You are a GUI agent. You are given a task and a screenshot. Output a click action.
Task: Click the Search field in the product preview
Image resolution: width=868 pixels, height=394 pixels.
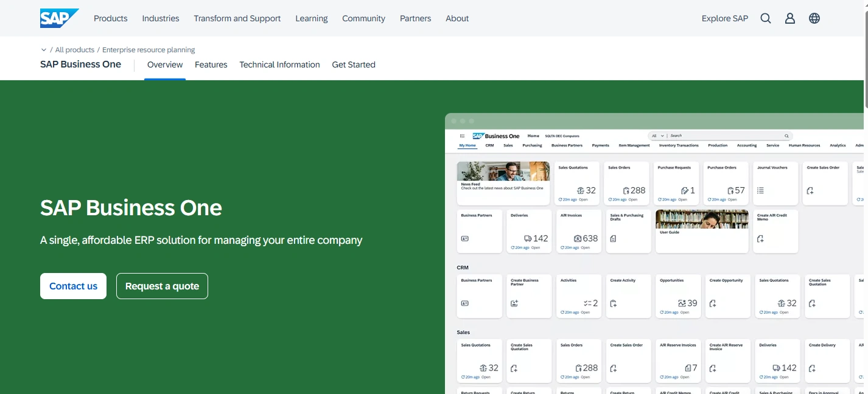tap(719, 136)
